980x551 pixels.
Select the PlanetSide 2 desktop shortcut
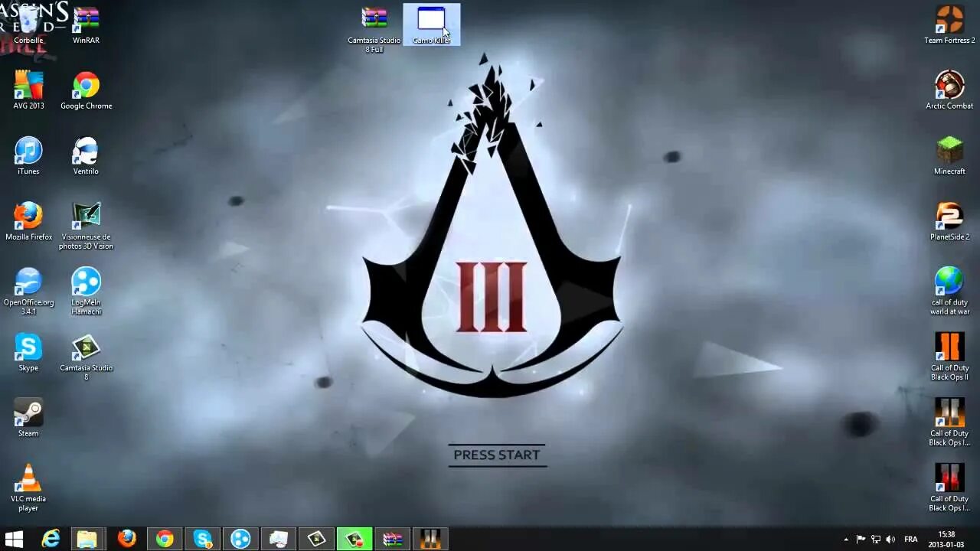click(949, 222)
